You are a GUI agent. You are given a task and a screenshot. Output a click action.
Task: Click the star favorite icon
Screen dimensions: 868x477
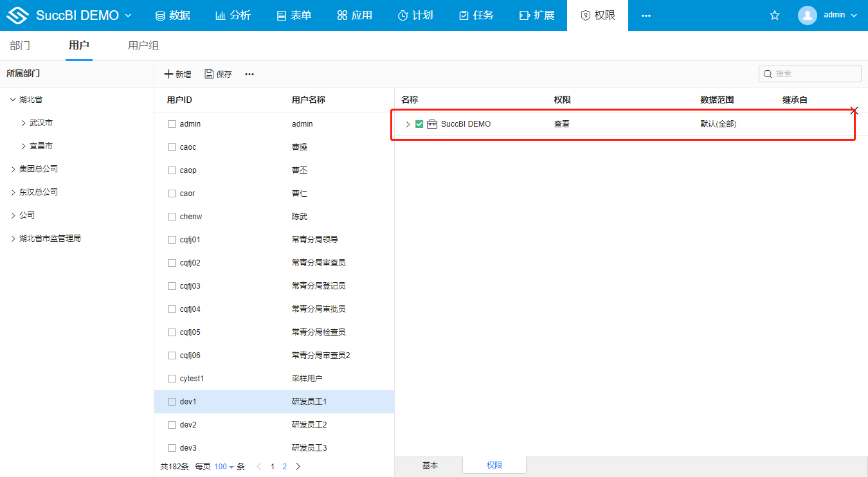(774, 15)
